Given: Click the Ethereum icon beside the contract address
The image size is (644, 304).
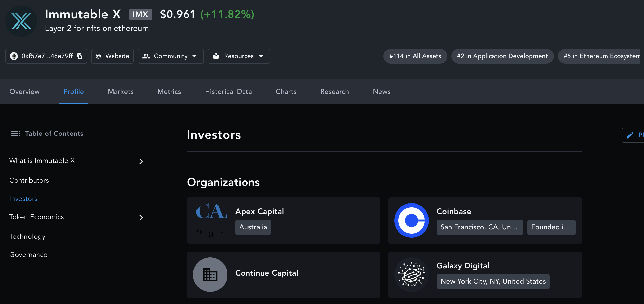Looking at the screenshot, I should coord(14,56).
